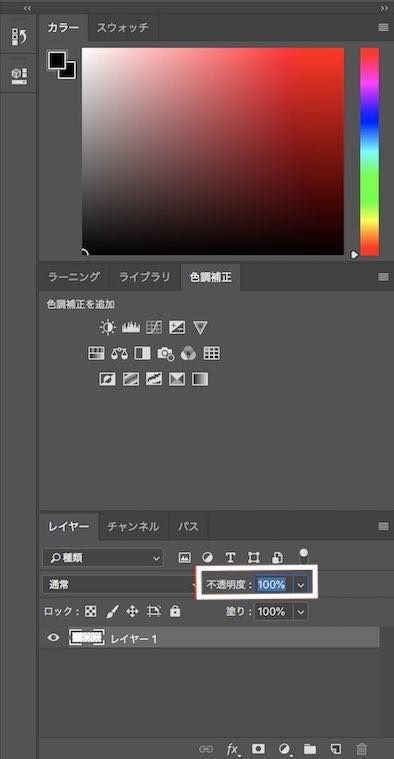This screenshot has height=759, width=394.
Task: Switch to the カラー tab
Action: click(x=63, y=28)
